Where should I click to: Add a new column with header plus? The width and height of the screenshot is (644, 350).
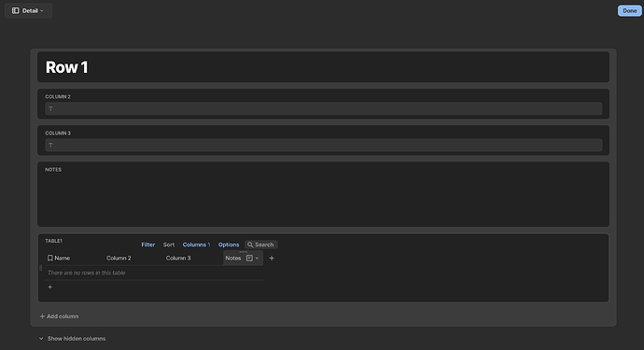[x=272, y=258]
